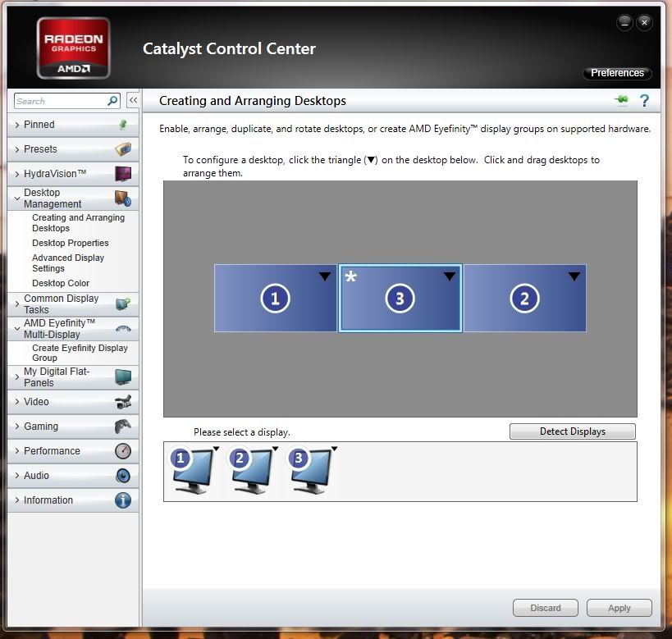
Task: Click the Video camcorder icon
Action: [123, 402]
